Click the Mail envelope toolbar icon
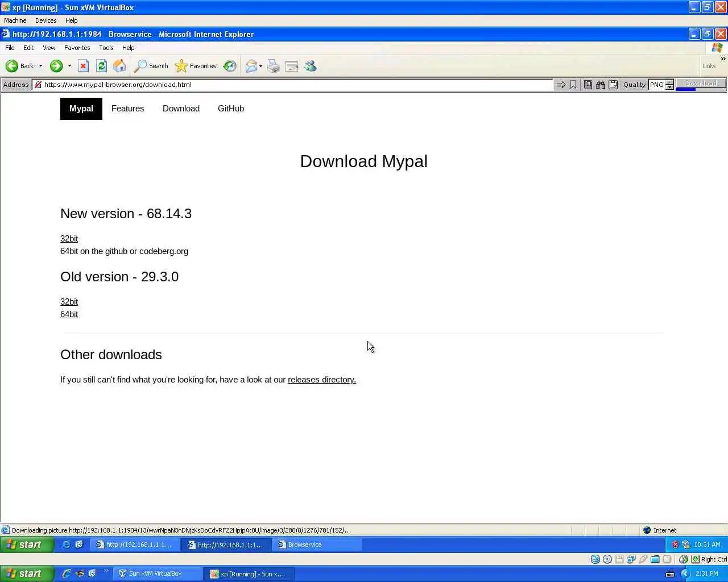Image resolution: width=728 pixels, height=582 pixels. tap(251, 66)
